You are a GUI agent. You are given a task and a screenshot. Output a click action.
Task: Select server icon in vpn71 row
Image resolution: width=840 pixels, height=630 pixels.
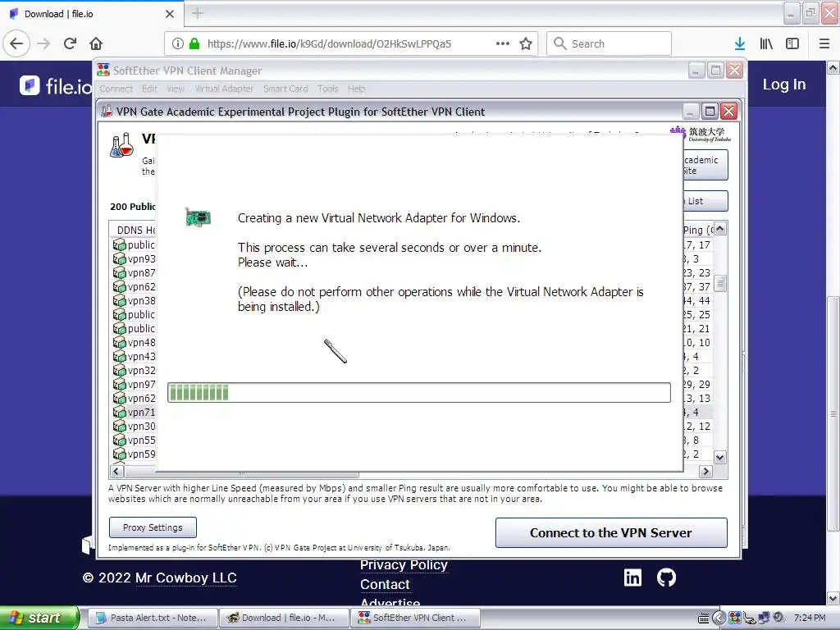[119, 413]
